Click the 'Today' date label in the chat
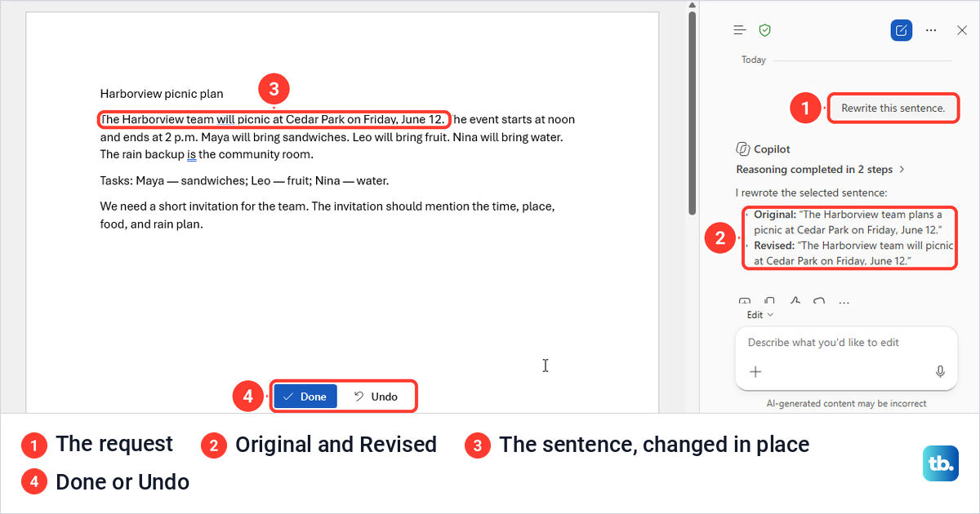The image size is (980, 514). click(x=753, y=60)
